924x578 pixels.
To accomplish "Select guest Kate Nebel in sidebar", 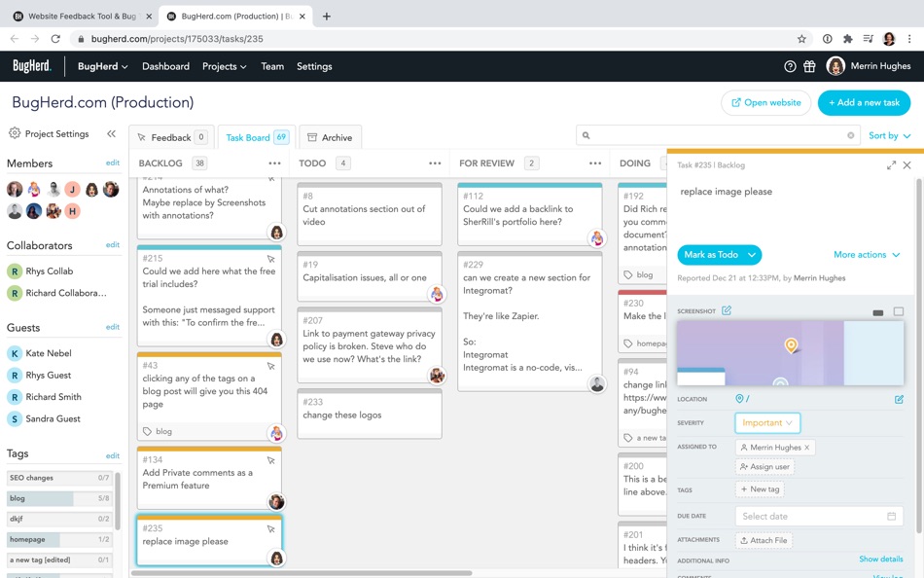I will click(40, 353).
